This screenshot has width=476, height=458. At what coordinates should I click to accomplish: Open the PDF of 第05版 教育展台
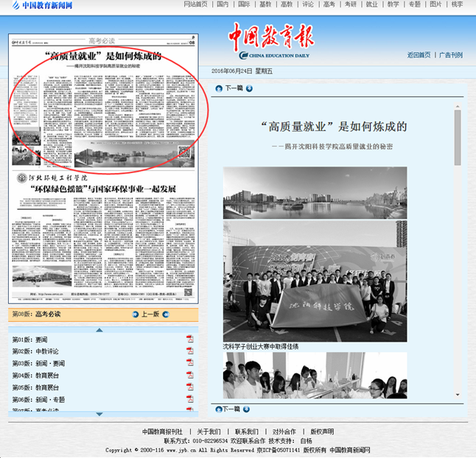pos(189,387)
